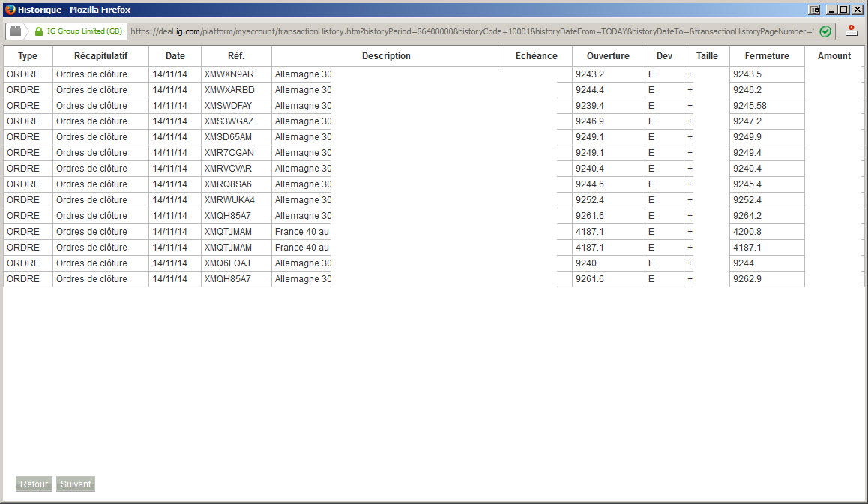Select reference XMRQ8SA6
868x504 pixels.
coord(228,184)
